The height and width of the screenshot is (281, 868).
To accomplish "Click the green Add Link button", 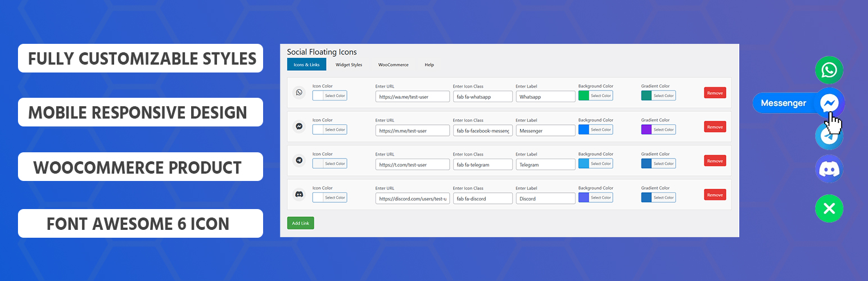I will 301,223.
